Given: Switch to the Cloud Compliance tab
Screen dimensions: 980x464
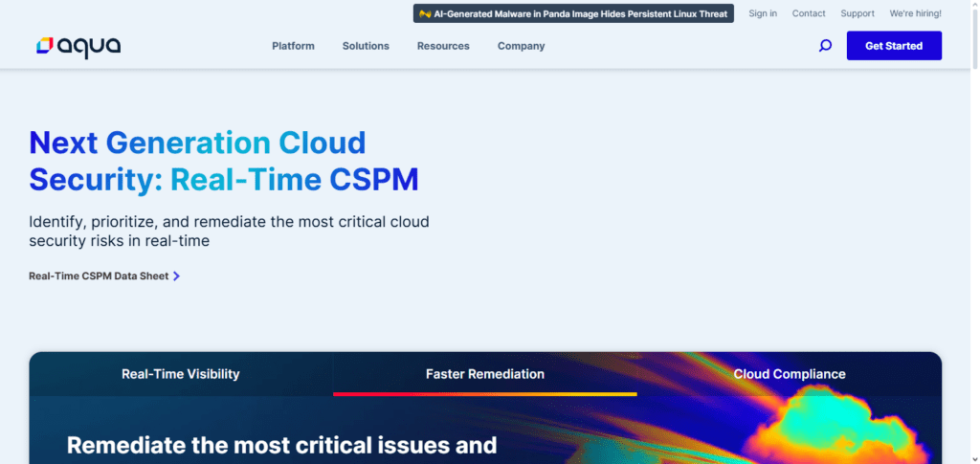Looking at the screenshot, I should (x=790, y=374).
